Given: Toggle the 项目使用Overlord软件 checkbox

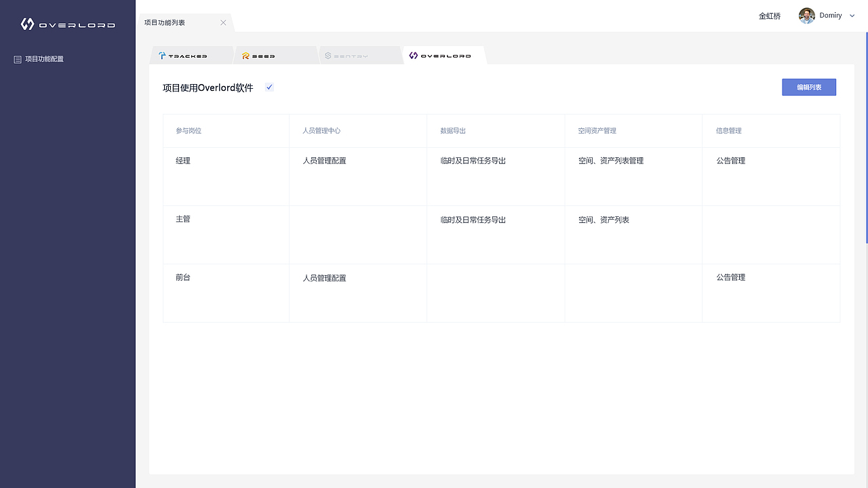Looking at the screenshot, I should pos(269,87).
